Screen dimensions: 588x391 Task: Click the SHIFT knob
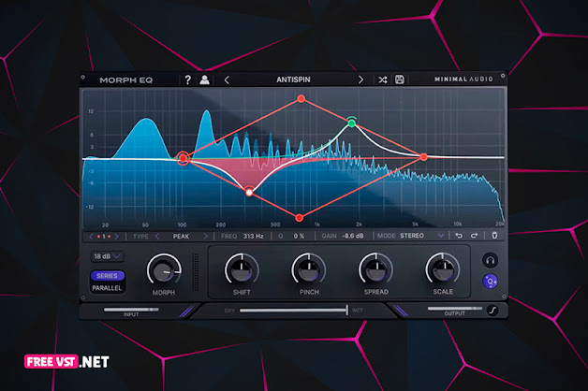(x=242, y=269)
